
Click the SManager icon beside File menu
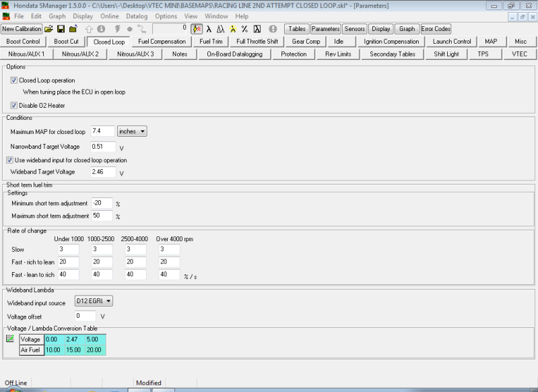pos(6,16)
